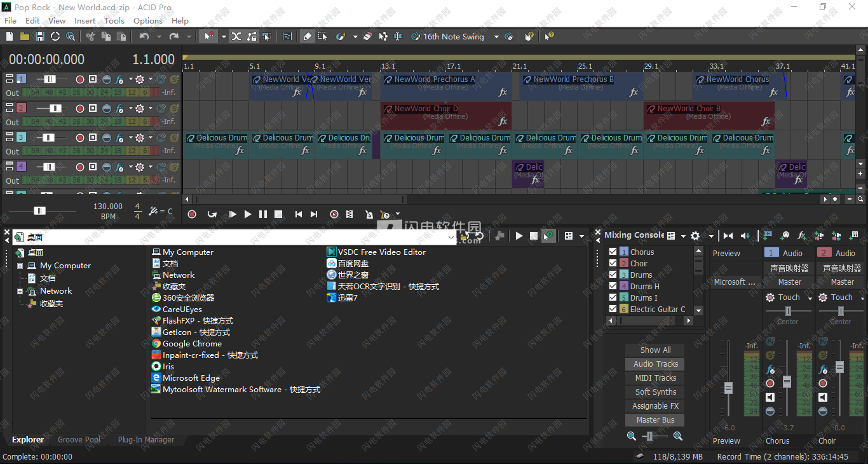Click the New project icon
868x464 pixels.
coord(10,37)
